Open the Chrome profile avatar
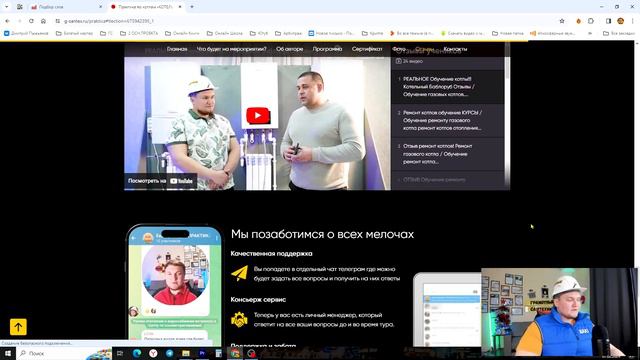Image resolution: width=640 pixels, height=360 pixels. [620, 21]
